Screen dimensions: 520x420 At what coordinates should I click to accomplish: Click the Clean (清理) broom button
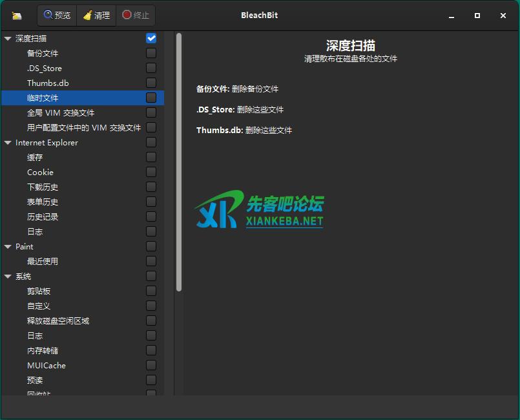(x=96, y=16)
